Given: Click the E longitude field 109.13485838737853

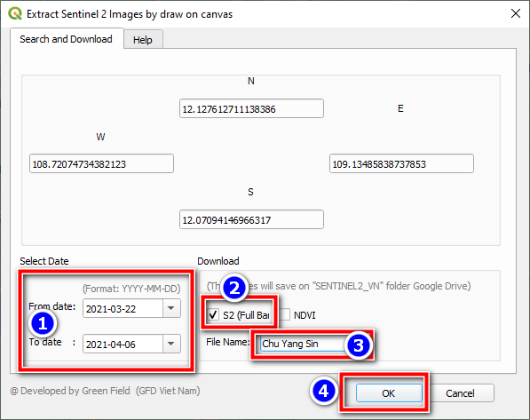Looking at the screenshot, I should coord(401,163).
